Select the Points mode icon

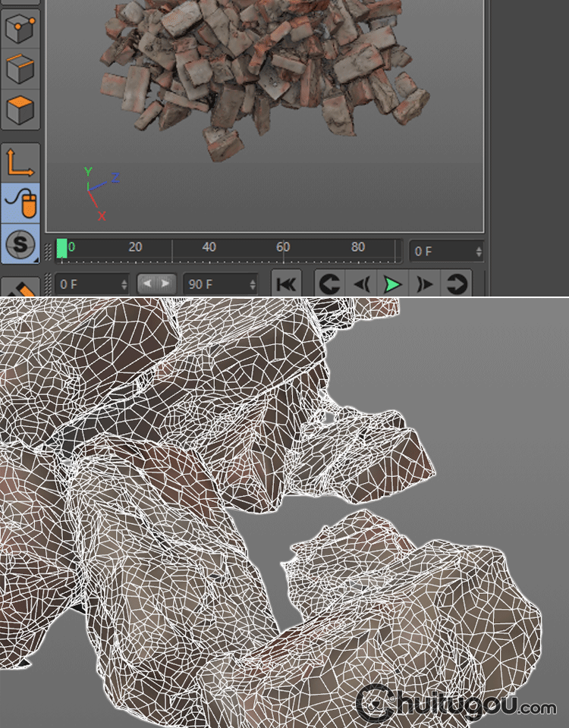click(x=20, y=30)
